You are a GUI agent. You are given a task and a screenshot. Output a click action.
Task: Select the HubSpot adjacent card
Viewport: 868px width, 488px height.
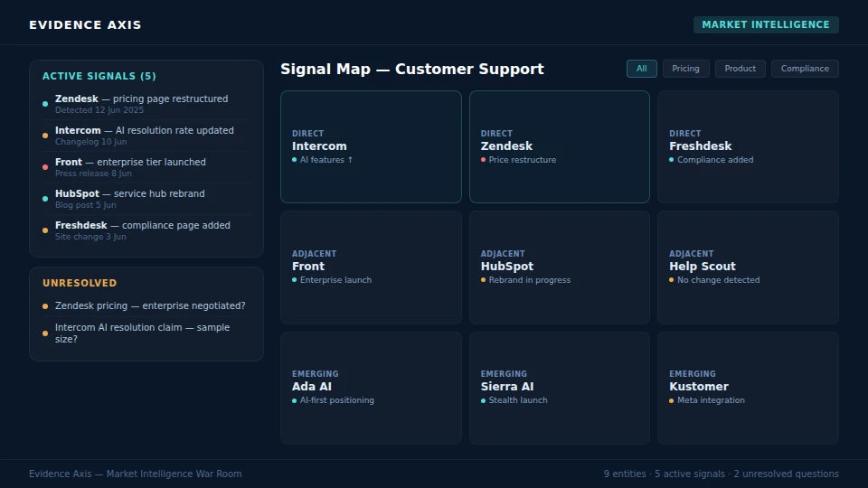559,267
